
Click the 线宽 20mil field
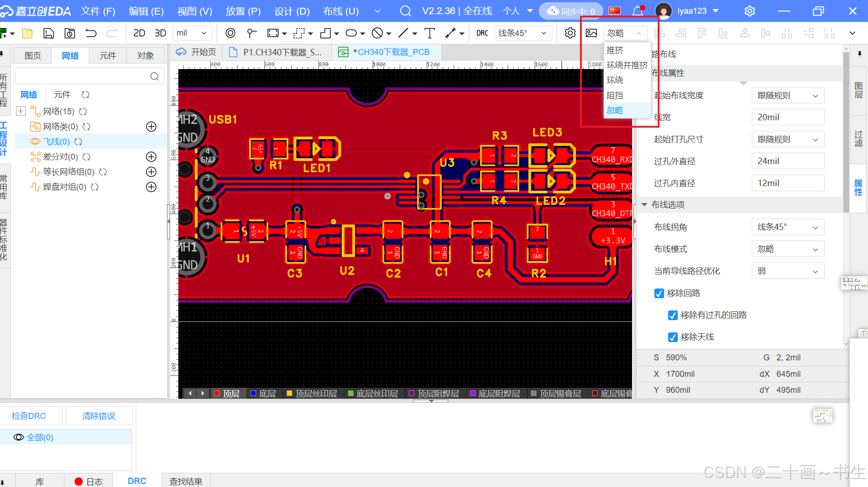click(x=788, y=117)
